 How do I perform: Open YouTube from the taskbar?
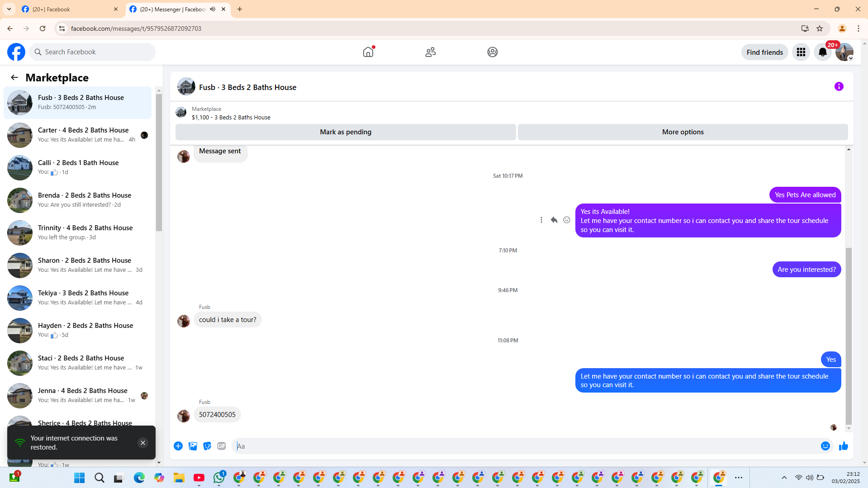199,478
